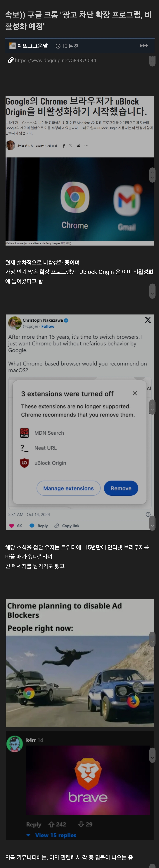Reply to the tweet

[x=39, y=526]
